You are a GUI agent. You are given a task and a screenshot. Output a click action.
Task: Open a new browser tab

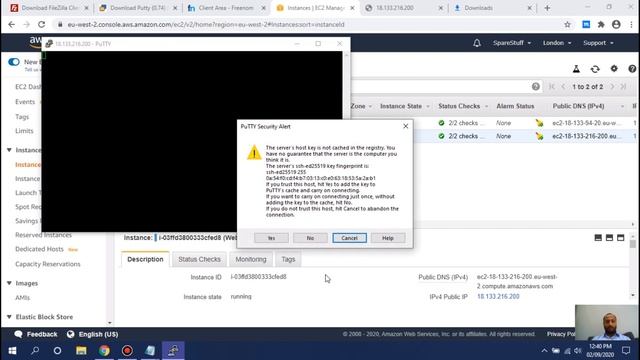coord(547,8)
